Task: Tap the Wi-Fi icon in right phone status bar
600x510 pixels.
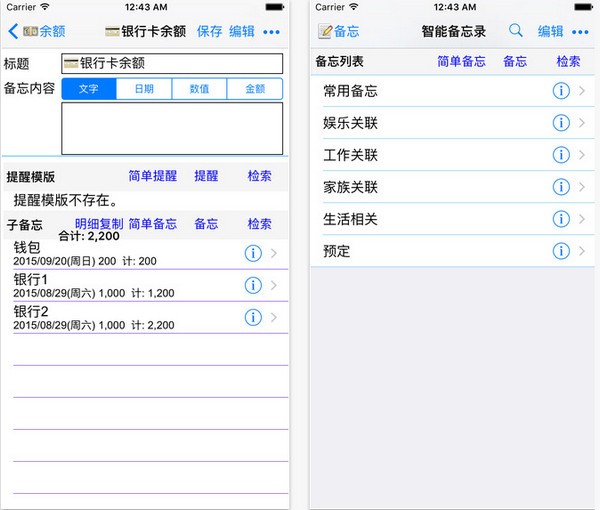Action: click(354, 7)
